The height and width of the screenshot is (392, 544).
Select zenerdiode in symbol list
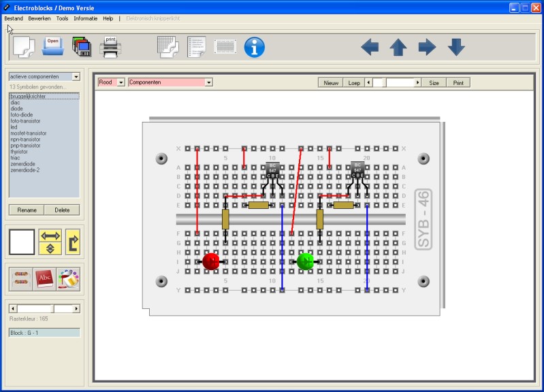pyautogui.click(x=44, y=164)
